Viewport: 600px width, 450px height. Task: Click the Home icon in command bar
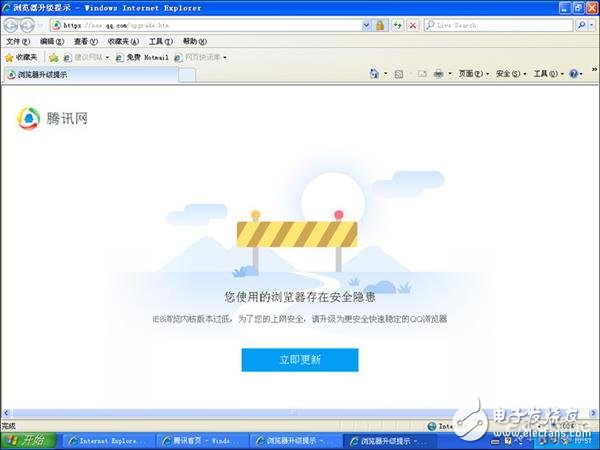[x=374, y=74]
